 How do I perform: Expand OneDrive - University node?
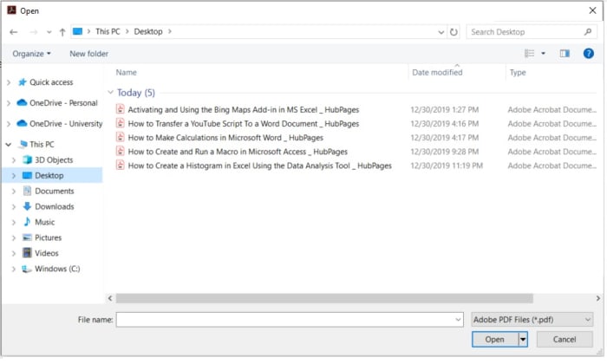(9, 124)
